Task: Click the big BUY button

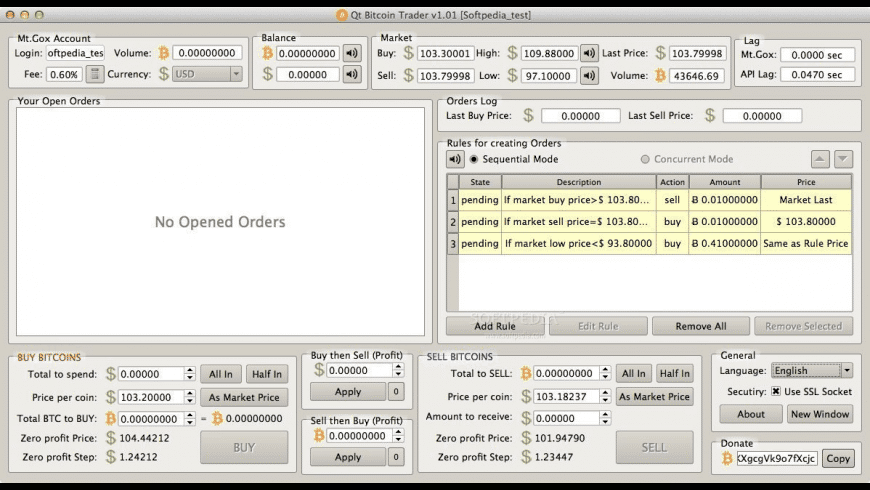Action: pyautogui.click(x=244, y=447)
